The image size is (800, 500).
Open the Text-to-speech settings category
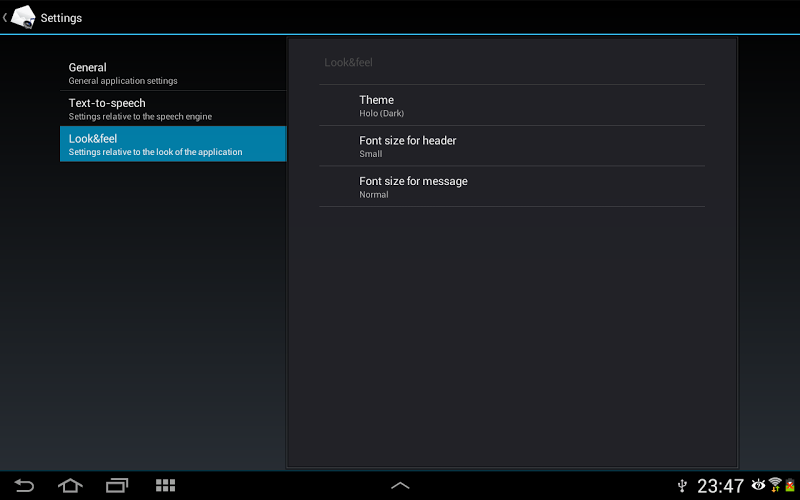173,109
